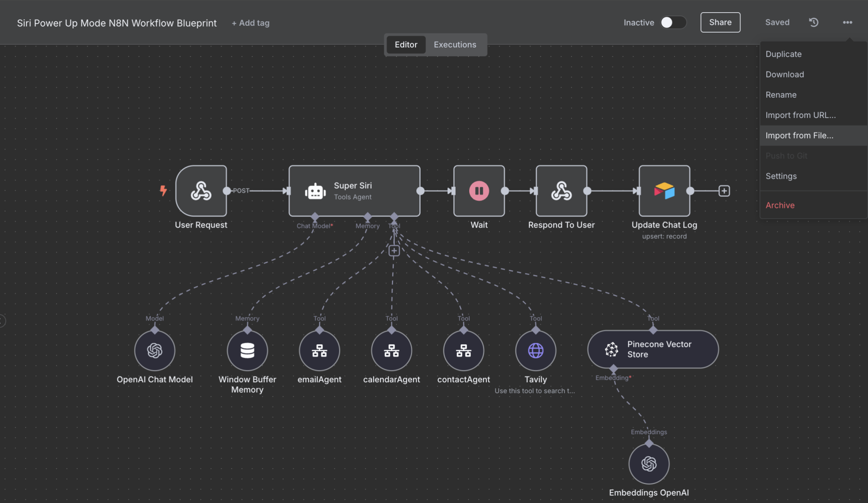Click the Share button
The image size is (868, 503).
pyautogui.click(x=720, y=22)
